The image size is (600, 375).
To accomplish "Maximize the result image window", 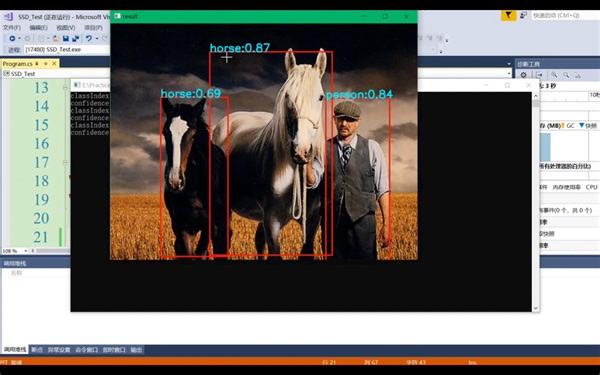I will (x=385, y=16).
